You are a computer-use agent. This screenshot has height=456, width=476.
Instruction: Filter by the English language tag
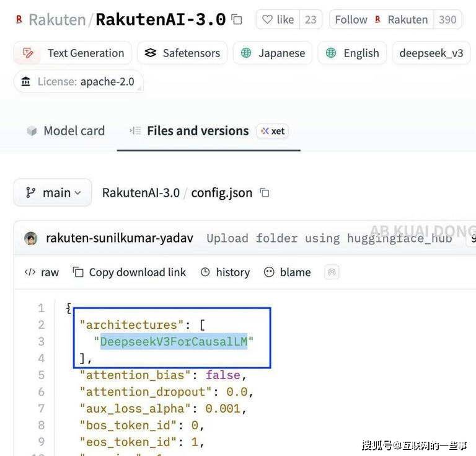click(x=352, y=53)
